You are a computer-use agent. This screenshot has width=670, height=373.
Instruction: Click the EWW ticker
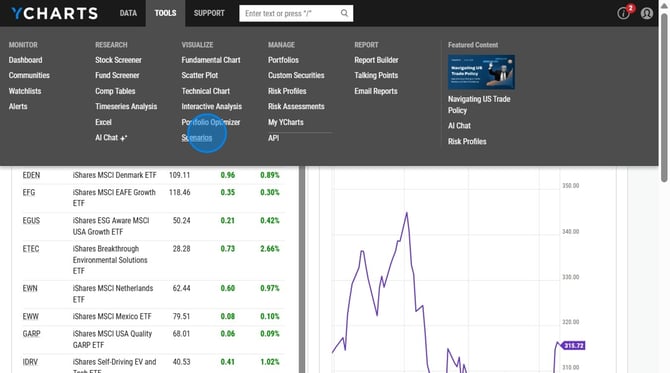tap(30, 317)
